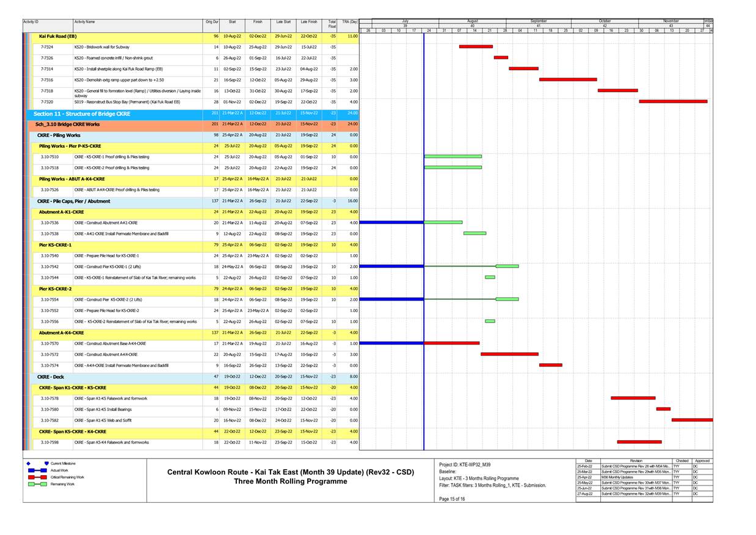Click the Project ID KTE-WP32_M39 text
756x535 pixels.
click(464, 465)
